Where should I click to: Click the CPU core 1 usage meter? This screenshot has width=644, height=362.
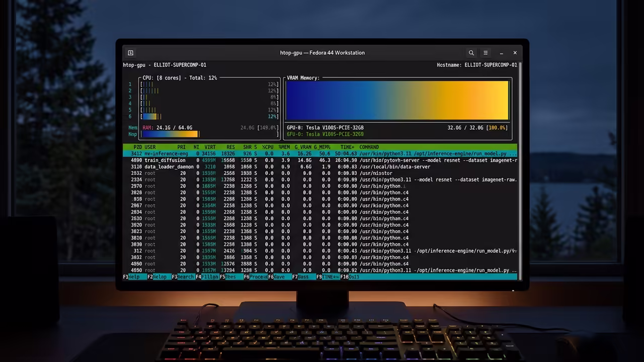210,84
